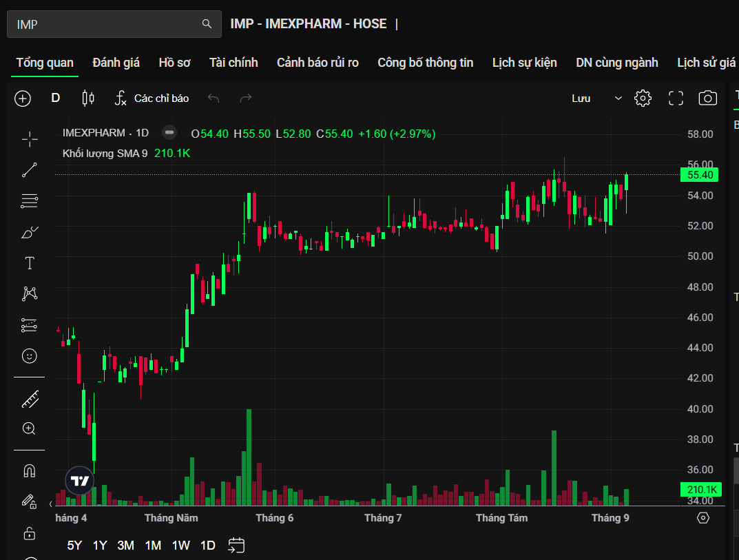Change the D chart interval
The image size is (739, 560).
(x=56, y=98)
